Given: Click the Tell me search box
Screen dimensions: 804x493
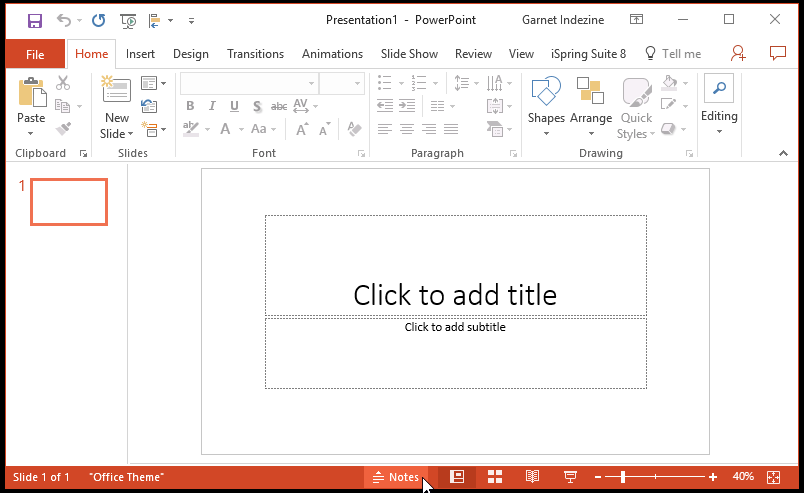Looking at the screenshot, I should tap(673, 54).
